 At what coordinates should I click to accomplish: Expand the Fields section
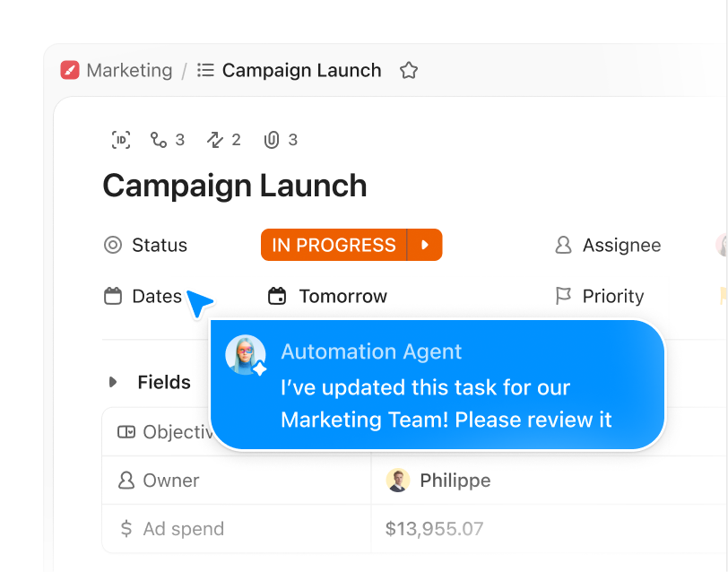pos(112,382)
